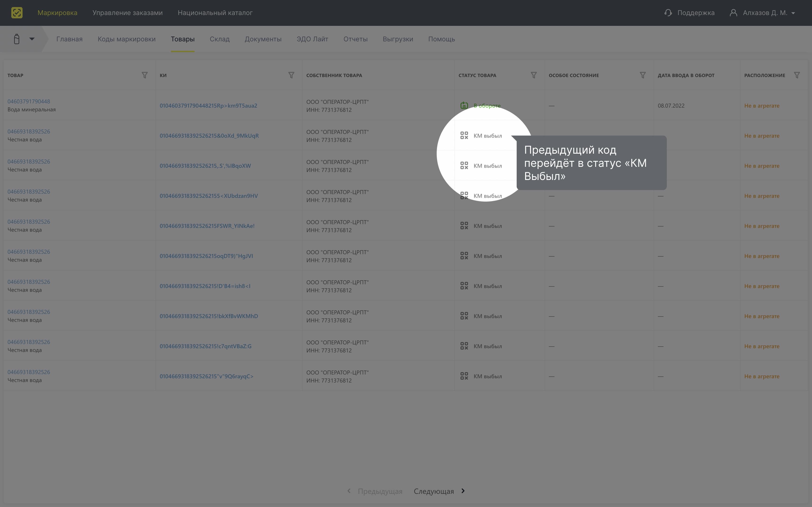Viewport: 812px width, 507px height.
Task: Click the Алхазов Д. М. user name
Action: tap(765, 13)
